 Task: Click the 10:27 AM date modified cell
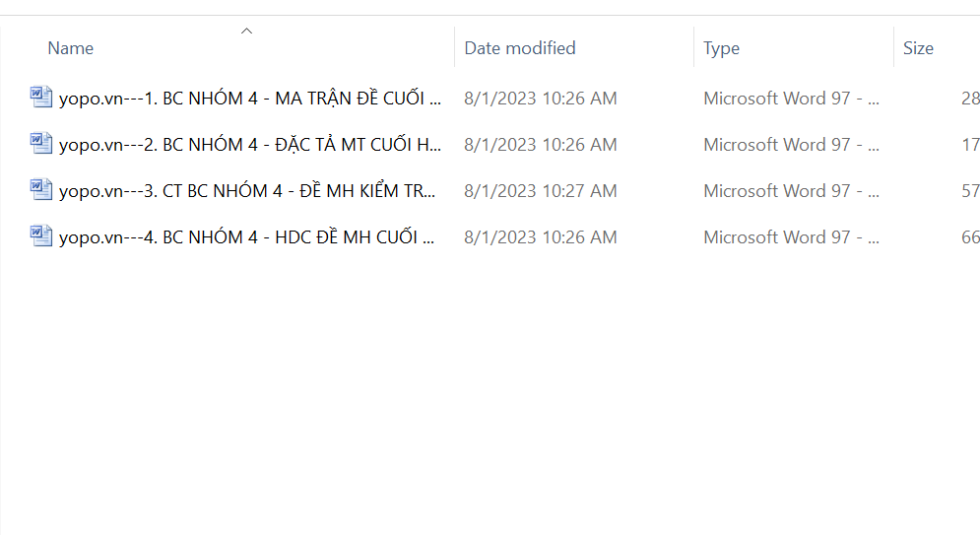[x=541, y=191]
